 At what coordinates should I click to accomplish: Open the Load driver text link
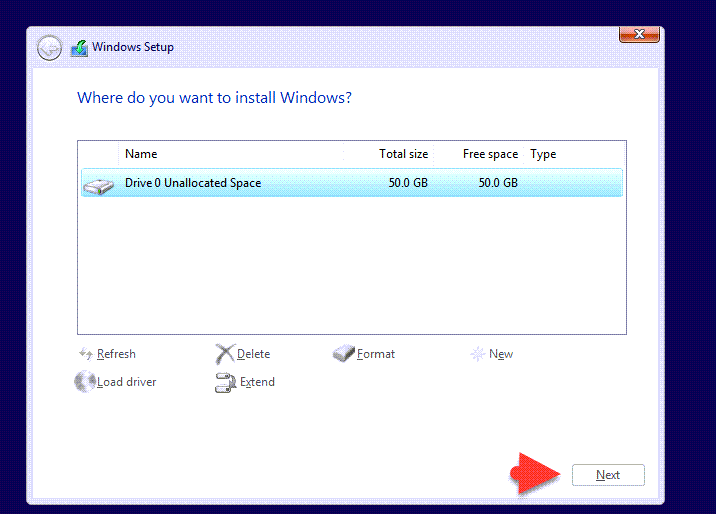point(127,382)
